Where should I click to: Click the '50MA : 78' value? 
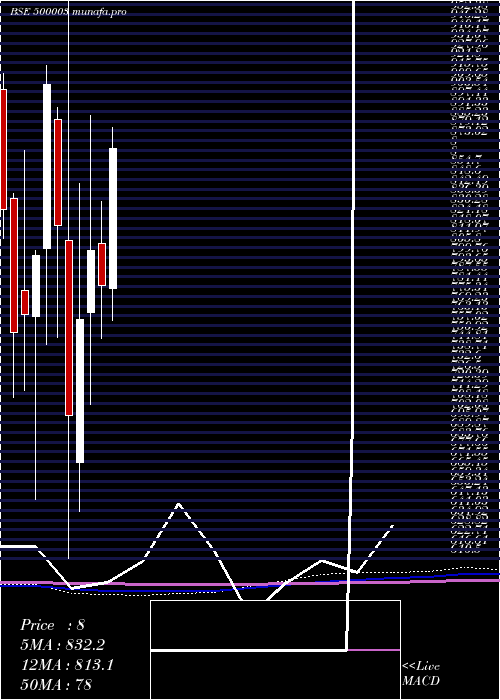pyautogui.click(x=56, y=684)
